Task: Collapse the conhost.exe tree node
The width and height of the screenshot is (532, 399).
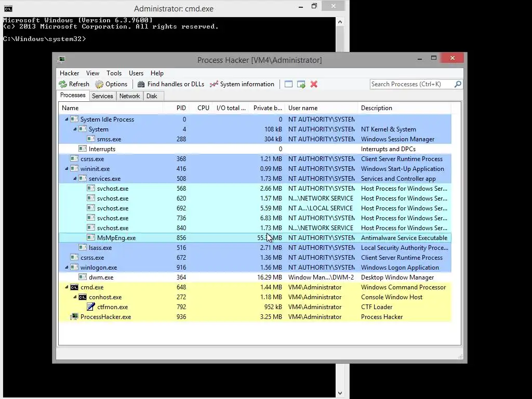Action: click(x=75, y=297)
